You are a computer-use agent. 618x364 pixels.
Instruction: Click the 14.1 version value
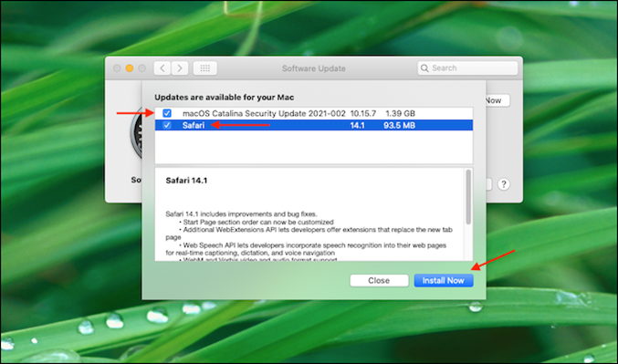tap(357, 125)
